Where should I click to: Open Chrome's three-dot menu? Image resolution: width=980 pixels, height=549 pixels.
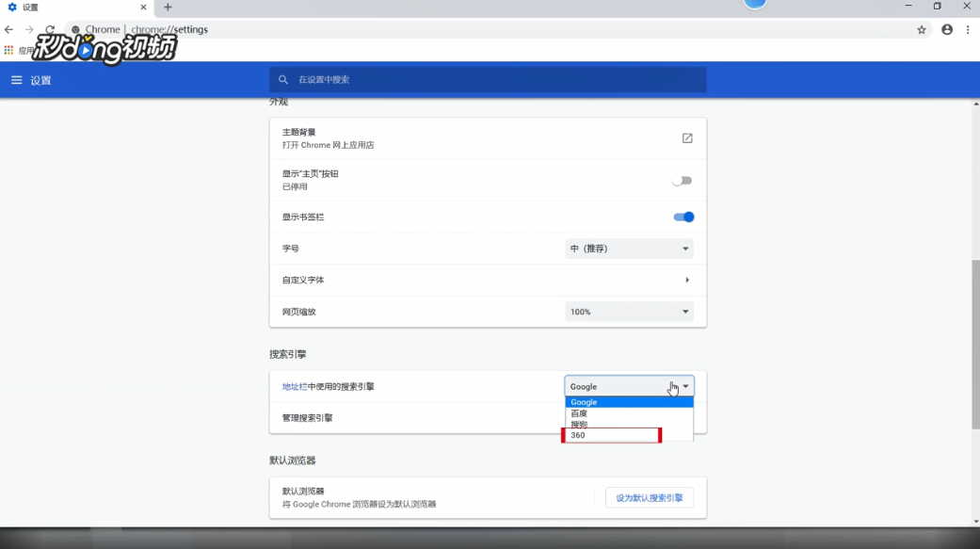click(968, 29)
